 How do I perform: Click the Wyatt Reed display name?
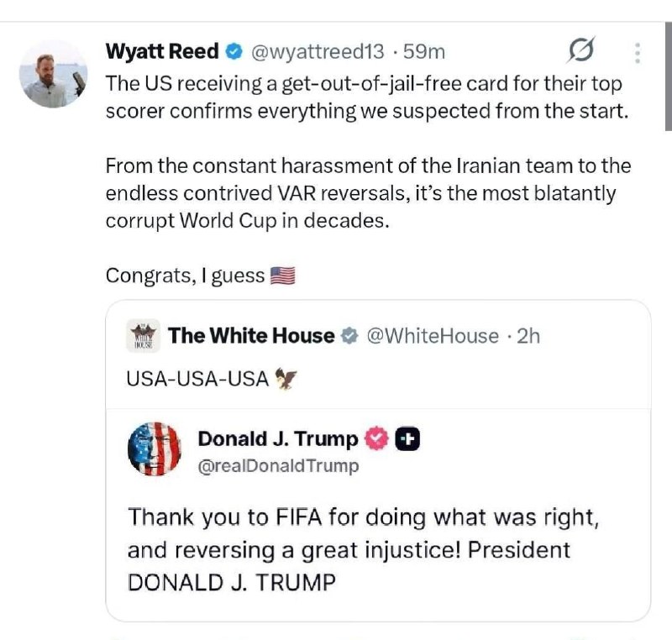click(x=162, y=51)
